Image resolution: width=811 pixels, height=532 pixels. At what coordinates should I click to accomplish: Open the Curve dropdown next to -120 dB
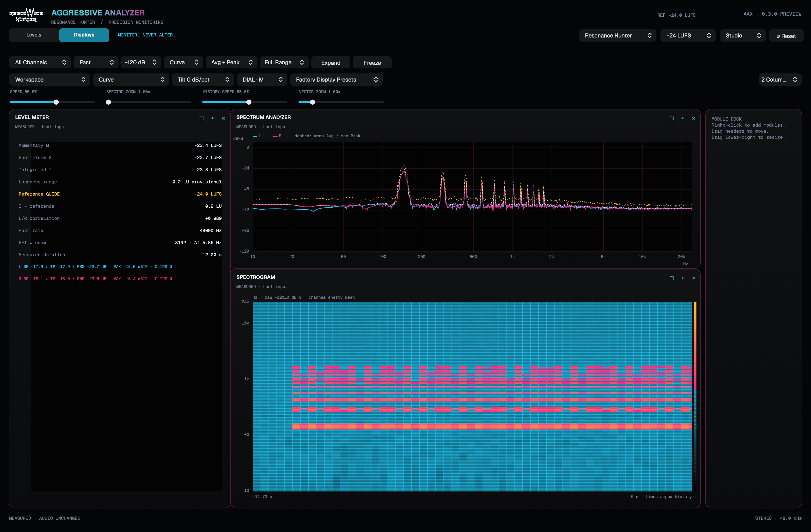click(x=183, y=62)
